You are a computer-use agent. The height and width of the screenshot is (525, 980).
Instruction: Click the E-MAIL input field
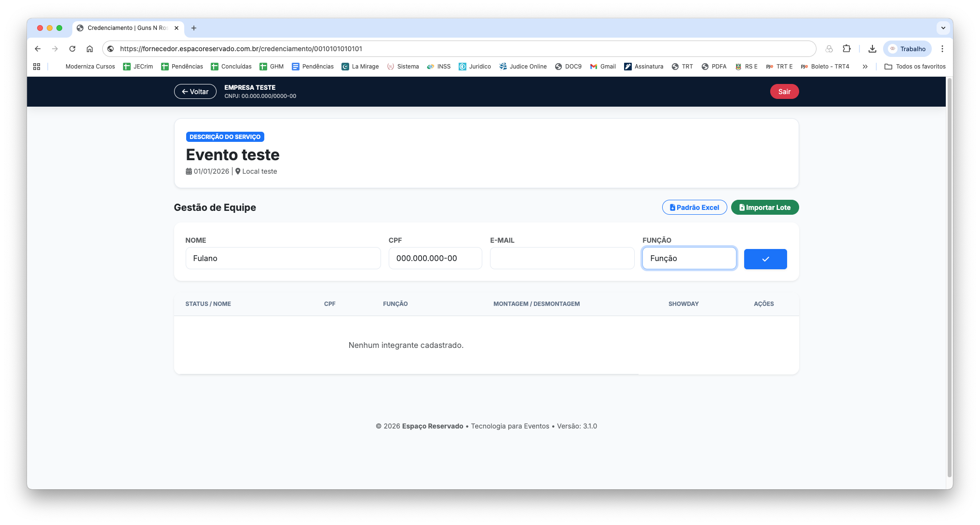[562, 259]
